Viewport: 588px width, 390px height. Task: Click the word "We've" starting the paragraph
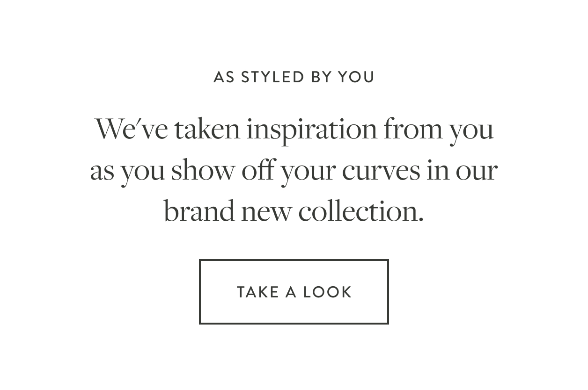tap(131, 129)
